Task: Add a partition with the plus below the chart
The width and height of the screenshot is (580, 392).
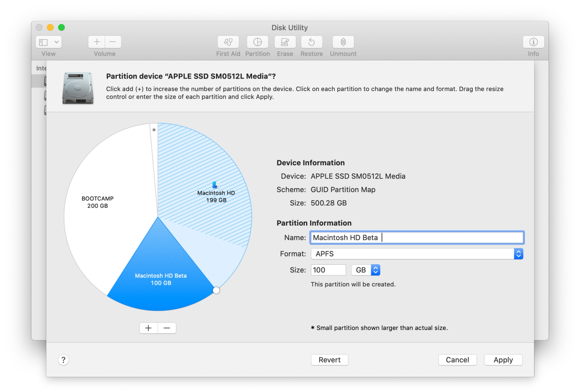Action: 149,328
